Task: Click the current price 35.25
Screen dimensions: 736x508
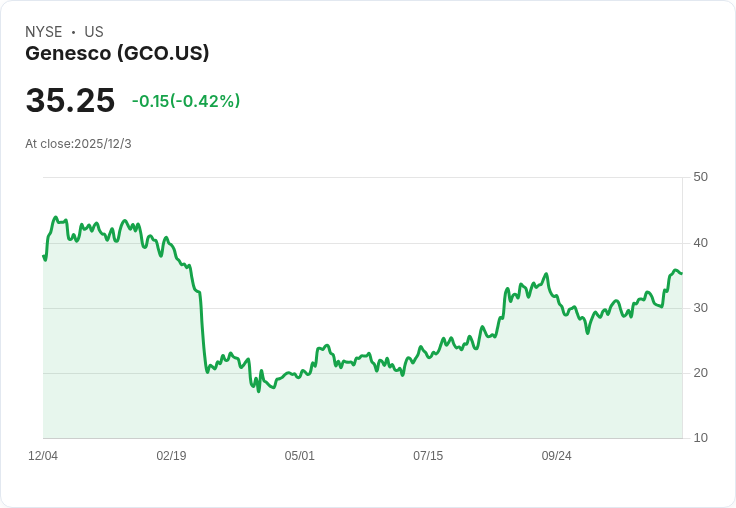Action: coord(70,101)
